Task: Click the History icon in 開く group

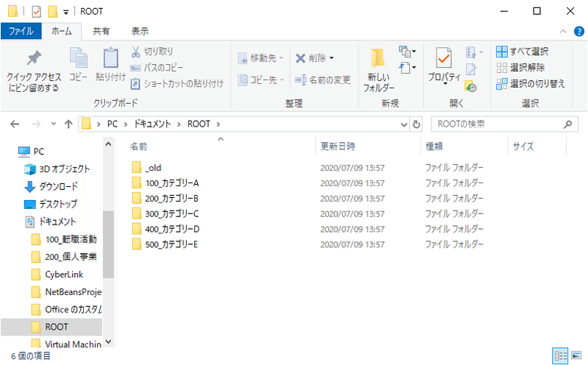Action: (470, 86)
